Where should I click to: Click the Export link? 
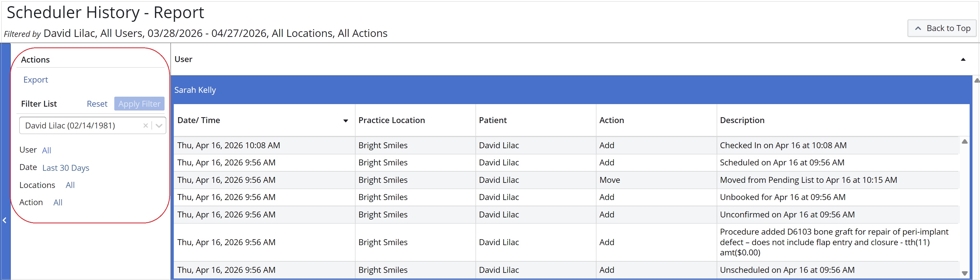[x=36, y=80]
